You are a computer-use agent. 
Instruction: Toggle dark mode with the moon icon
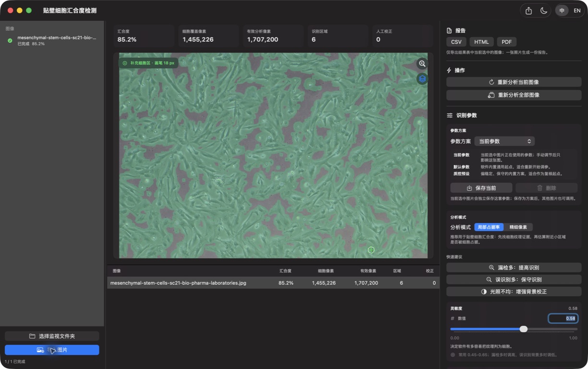pyautogui.click(x=544, y=11)
